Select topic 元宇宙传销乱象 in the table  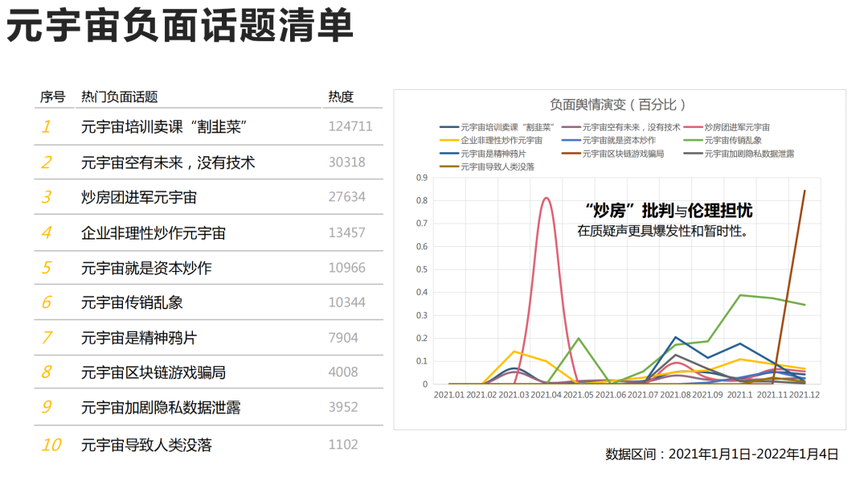pos(132,302)
